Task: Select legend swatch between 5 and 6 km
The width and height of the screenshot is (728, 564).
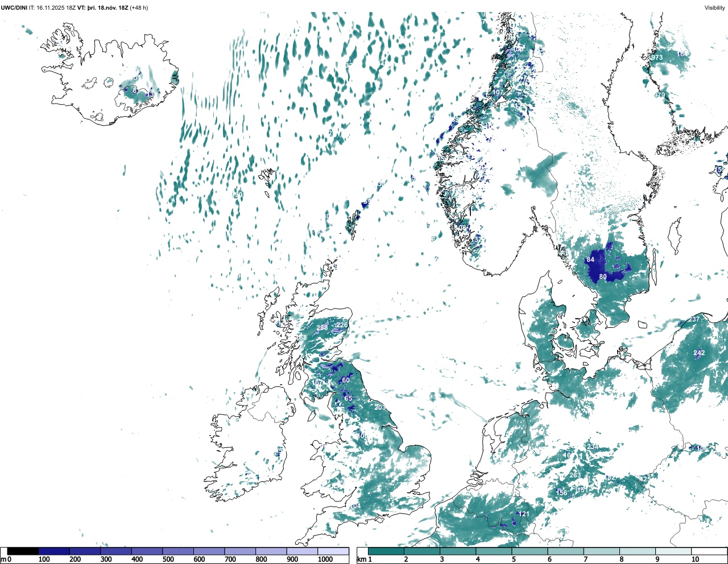Action: click(530, 551)
